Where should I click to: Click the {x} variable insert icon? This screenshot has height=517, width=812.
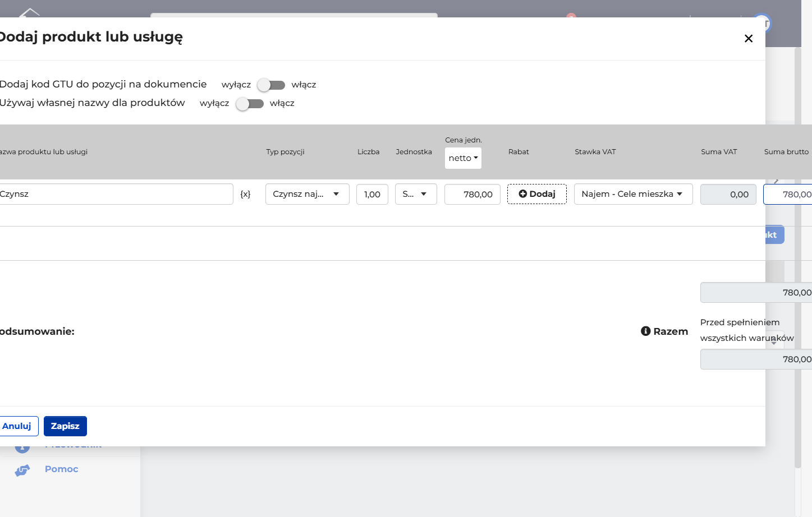(245, 194)
